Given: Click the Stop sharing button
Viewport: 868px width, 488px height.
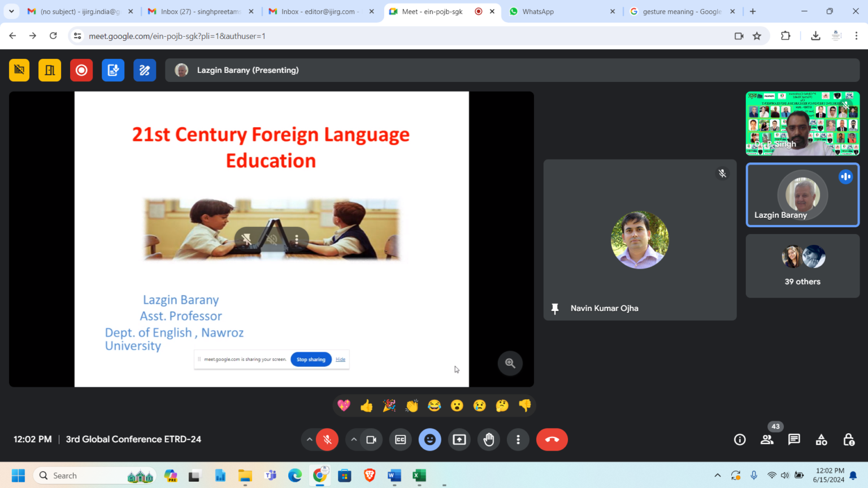Looking at the screenshot, I should click(311, 359).
